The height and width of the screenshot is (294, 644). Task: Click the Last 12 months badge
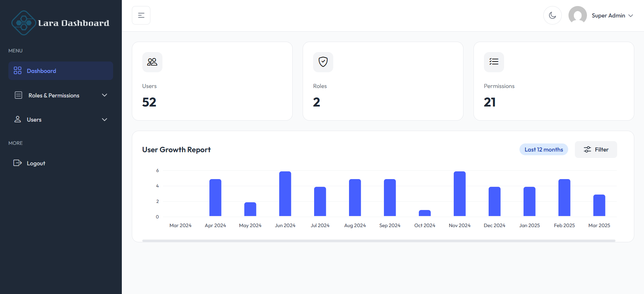pos(544,150)
